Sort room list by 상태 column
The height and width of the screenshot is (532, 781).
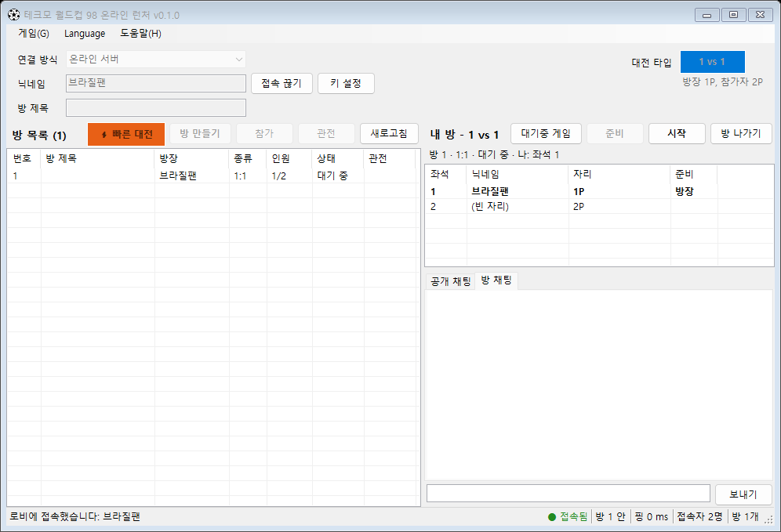pos(338,158)
